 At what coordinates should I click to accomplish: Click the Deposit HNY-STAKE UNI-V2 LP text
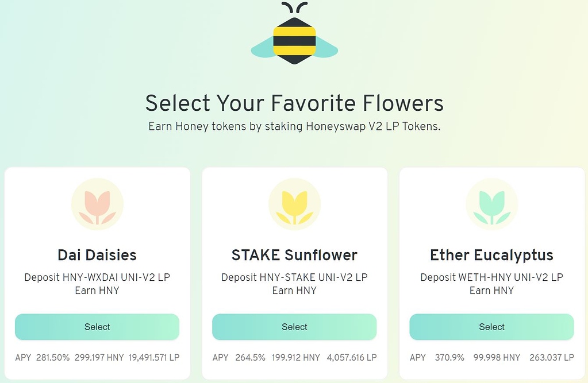[x=294, y=277]
